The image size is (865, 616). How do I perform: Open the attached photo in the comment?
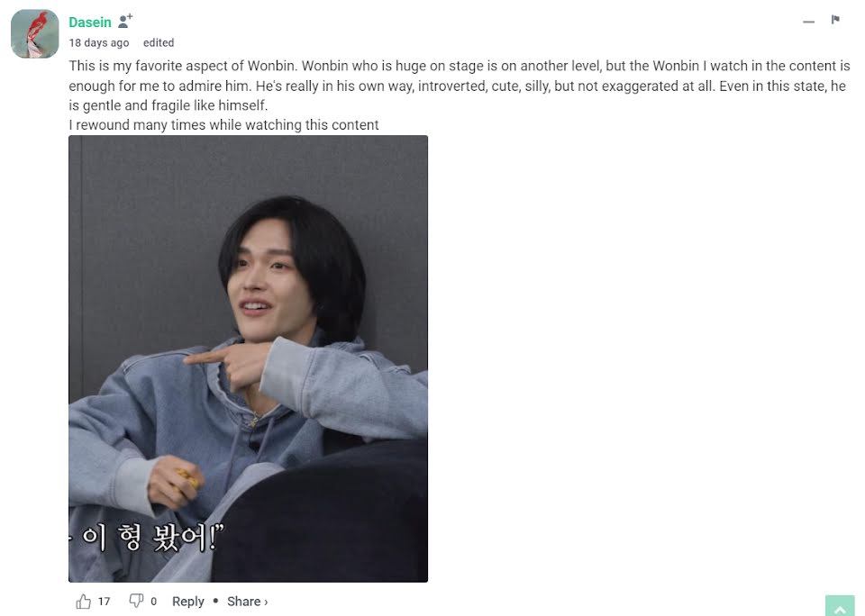(x=249, y=358)
